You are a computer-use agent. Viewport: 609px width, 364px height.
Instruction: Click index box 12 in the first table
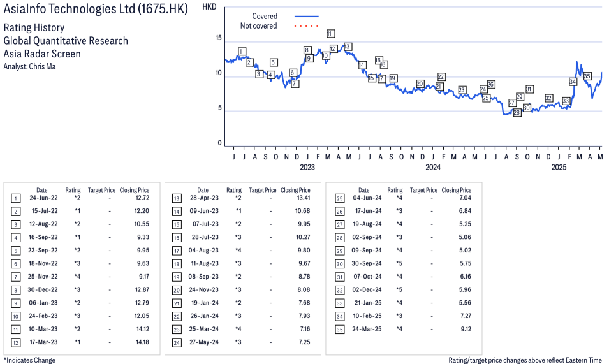point(15,343)
